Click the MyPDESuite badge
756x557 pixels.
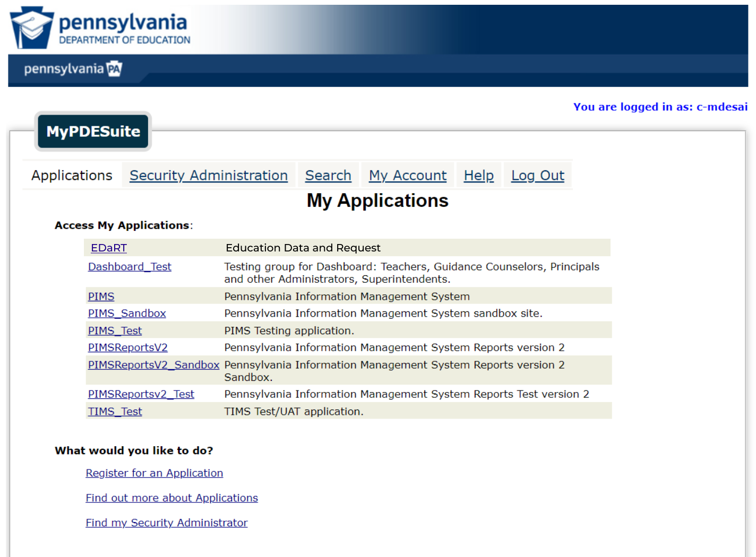coord(93,132)
